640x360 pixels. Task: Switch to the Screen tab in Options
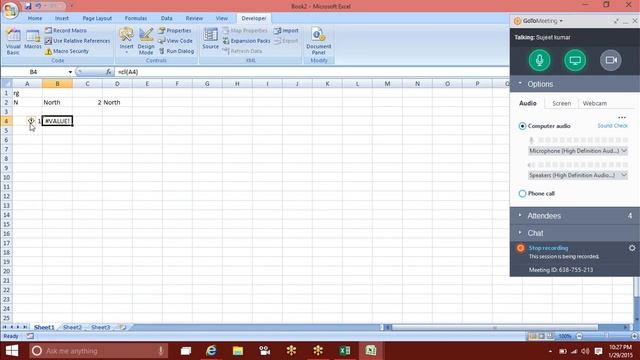pyautogui.click(x=561, y=103)
